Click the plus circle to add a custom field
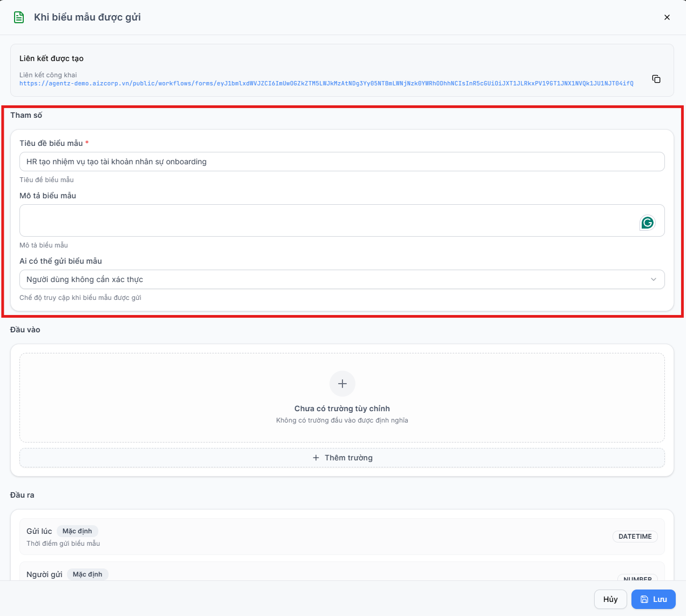The height and width of the screenshot is (616, 686). 342,384
